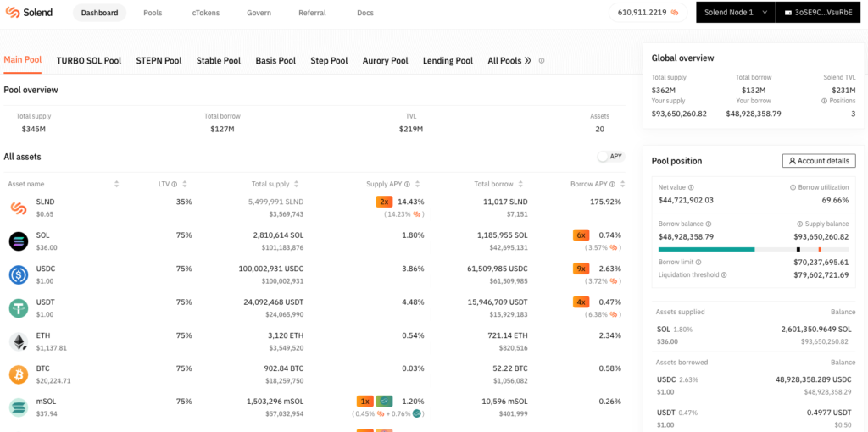This screenshot has width=868, height=432.
Task: Click the 4x reward badge on USDT row
Action: (581, 302)
